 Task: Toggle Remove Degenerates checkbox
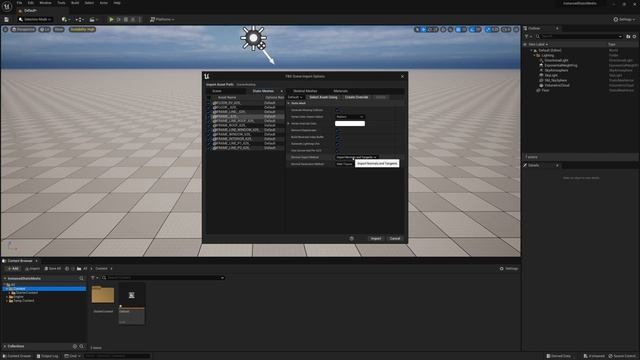(x=337, y=130)
